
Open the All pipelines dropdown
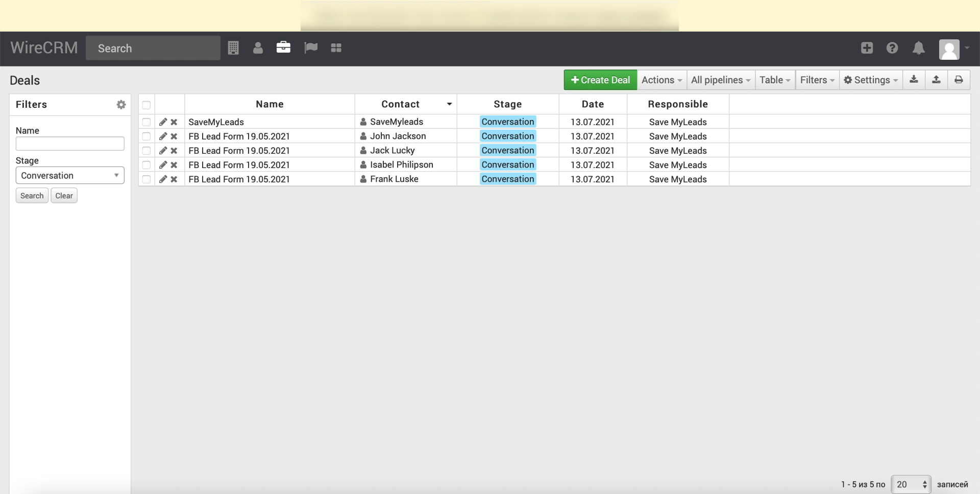tap(721, 80)
